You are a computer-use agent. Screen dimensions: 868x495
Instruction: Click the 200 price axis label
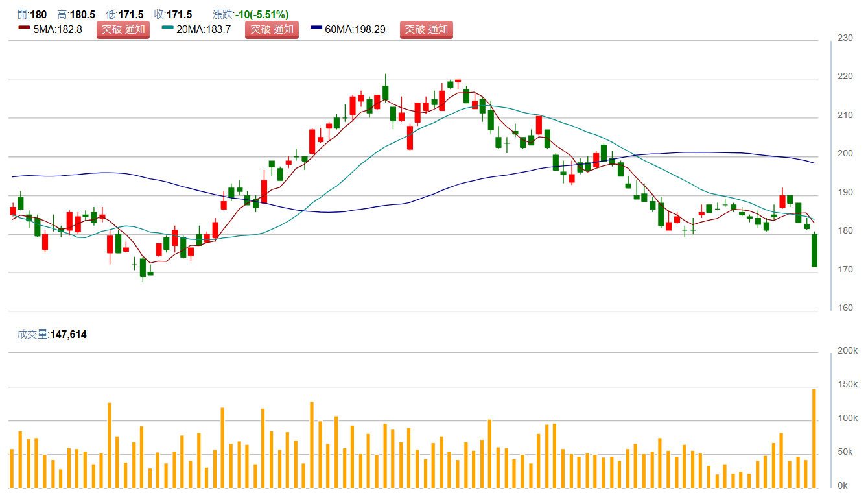pyautogui.click(x=845, y=154)
